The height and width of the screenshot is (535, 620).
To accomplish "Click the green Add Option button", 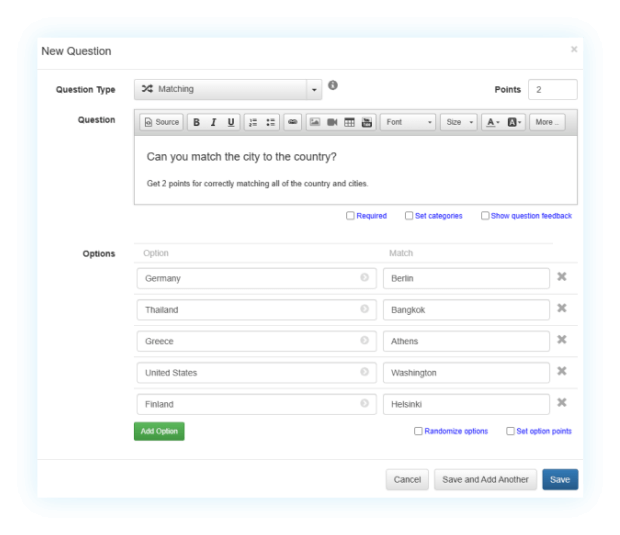I will (159, 431).
